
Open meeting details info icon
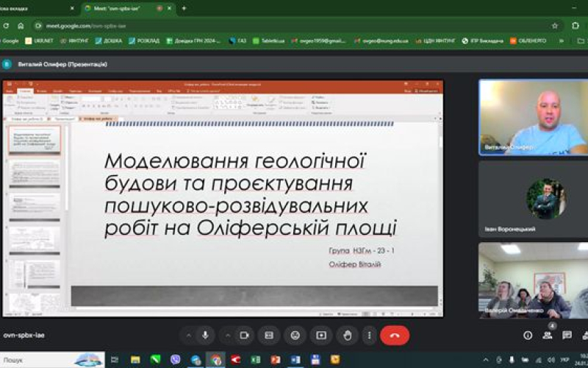tap(528, 336)
